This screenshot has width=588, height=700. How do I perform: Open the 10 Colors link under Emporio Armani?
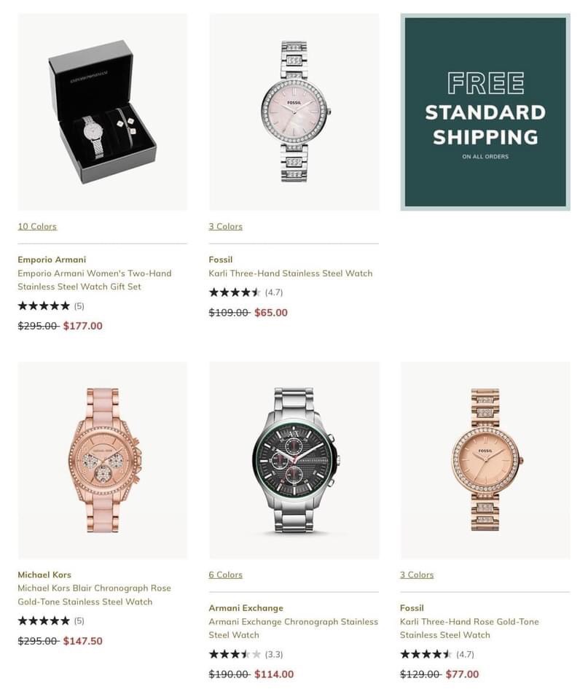[x=37, y=227]
